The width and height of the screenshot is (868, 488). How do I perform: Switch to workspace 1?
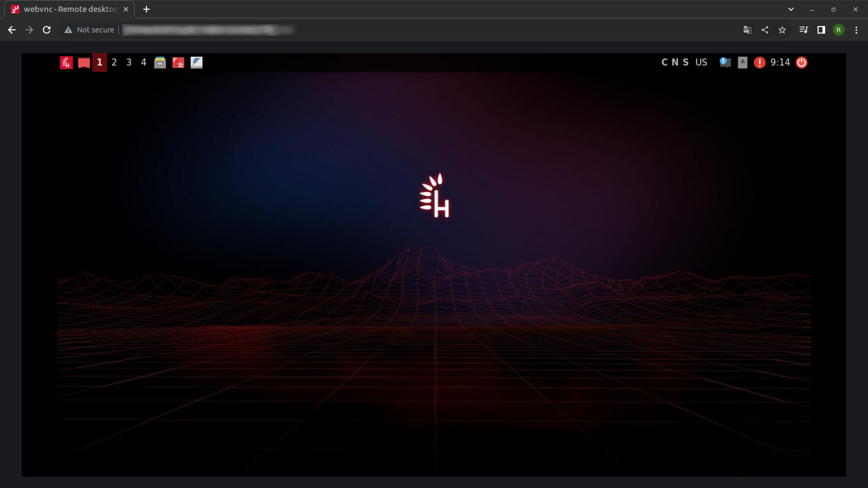(x=100, y=62)
